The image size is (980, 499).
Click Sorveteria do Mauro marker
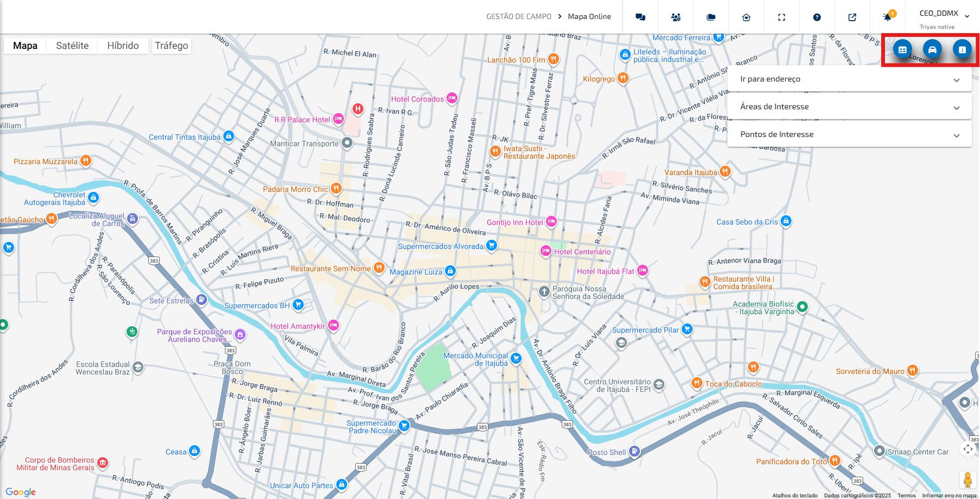(913, 371)
